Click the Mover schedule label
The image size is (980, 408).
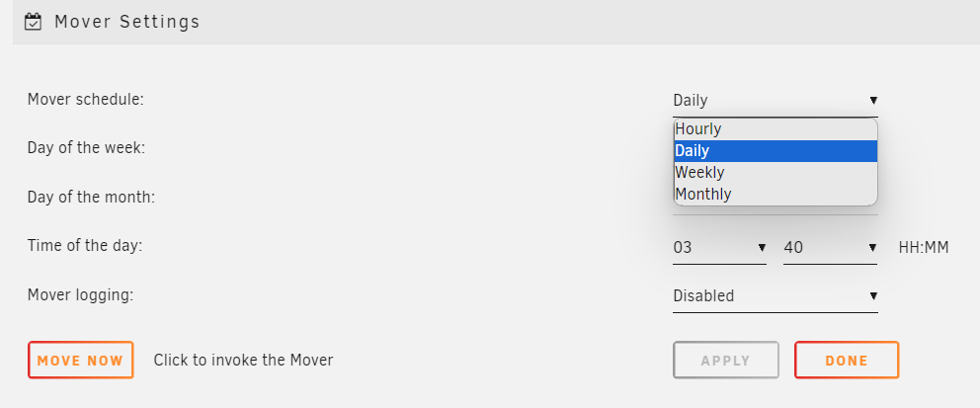coord(86,100)
